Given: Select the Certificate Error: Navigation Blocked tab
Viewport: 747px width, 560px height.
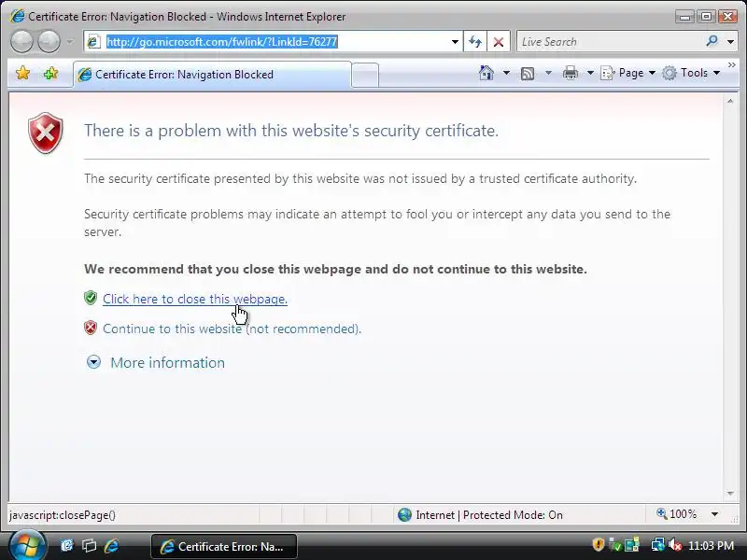Looking at the screenshot, I should coord(213,75).
